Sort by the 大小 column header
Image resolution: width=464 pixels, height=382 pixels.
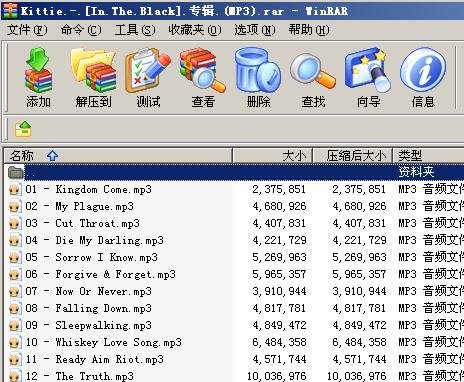(272, 156)
